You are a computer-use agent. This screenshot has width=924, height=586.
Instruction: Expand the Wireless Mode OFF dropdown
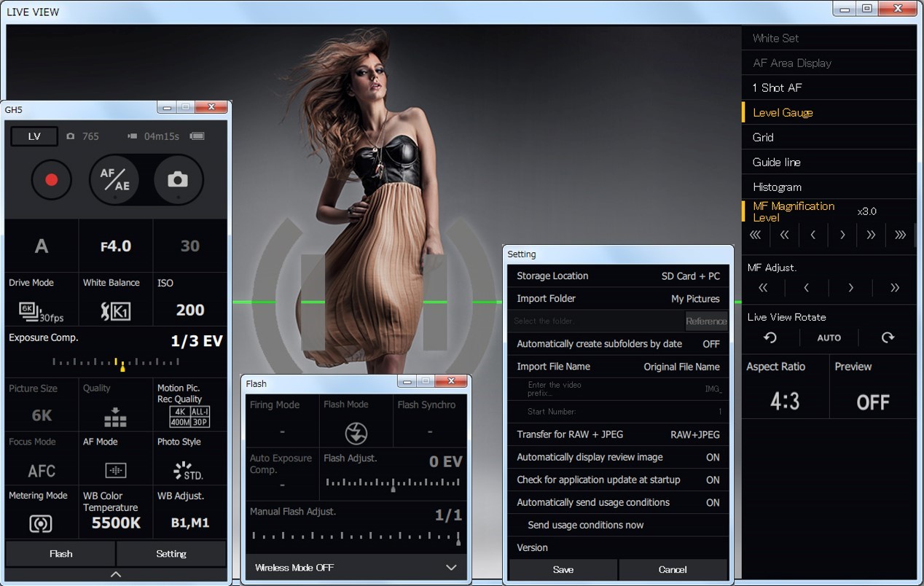coord(451,567)
